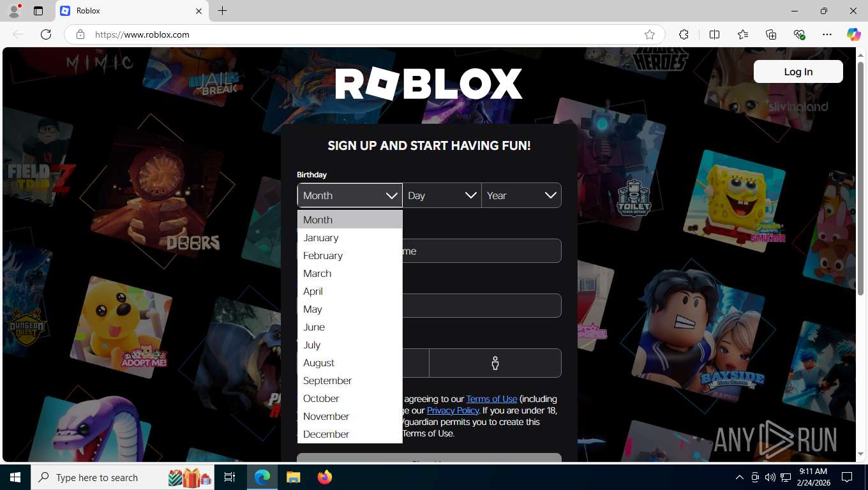Open File Explorer from the taskbar
868x490 pixels.
coord(293,477)
